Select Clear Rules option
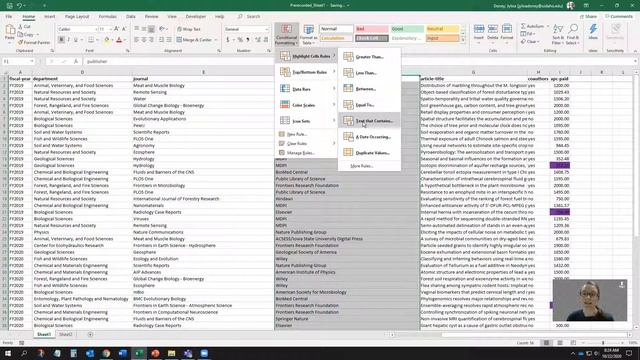 click(x=307, y=144)
